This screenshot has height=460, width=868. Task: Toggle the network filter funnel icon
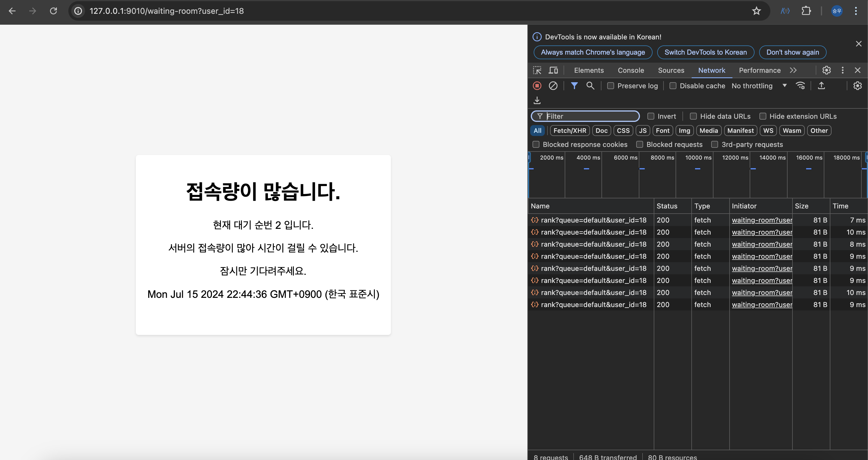(574, 86)
